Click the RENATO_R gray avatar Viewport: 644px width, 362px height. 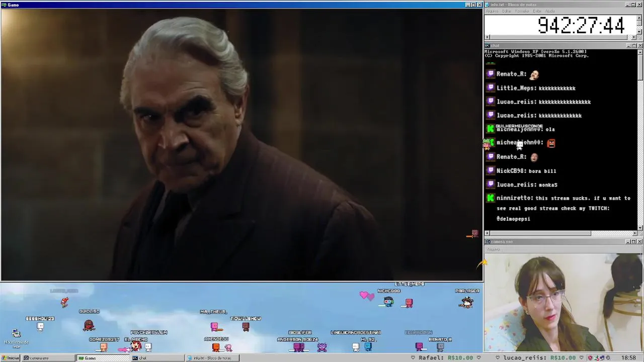[440, 347]
